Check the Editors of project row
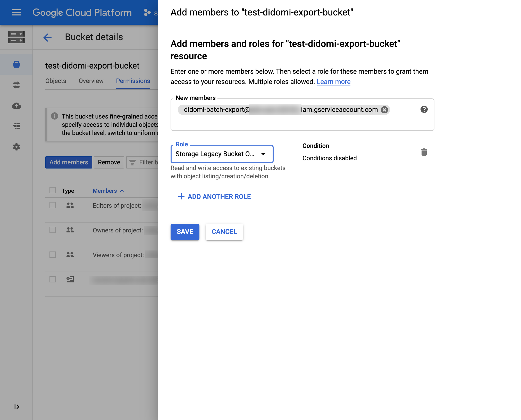The height and width of the screenshot is (420, 521). point(53,205)
